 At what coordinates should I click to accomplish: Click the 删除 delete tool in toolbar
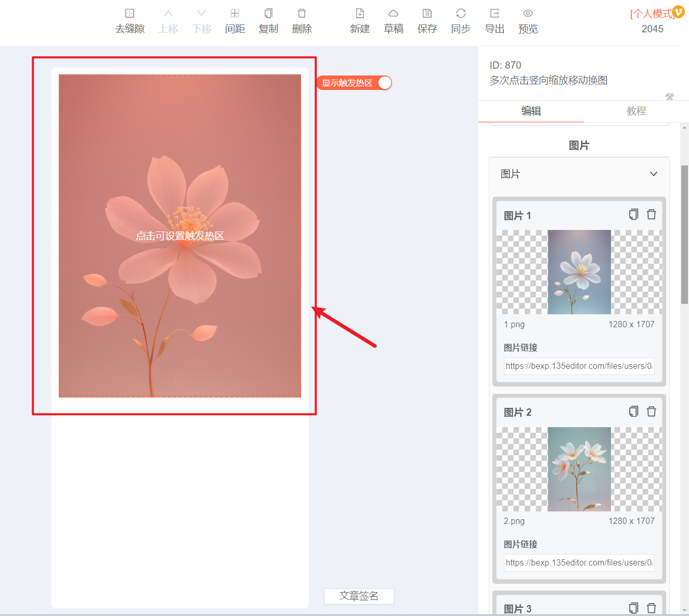click(302, 21)
